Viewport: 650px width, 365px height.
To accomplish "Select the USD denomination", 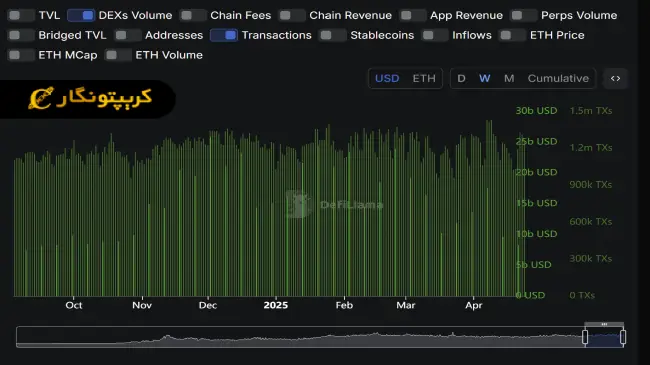I will pos(387,78).
